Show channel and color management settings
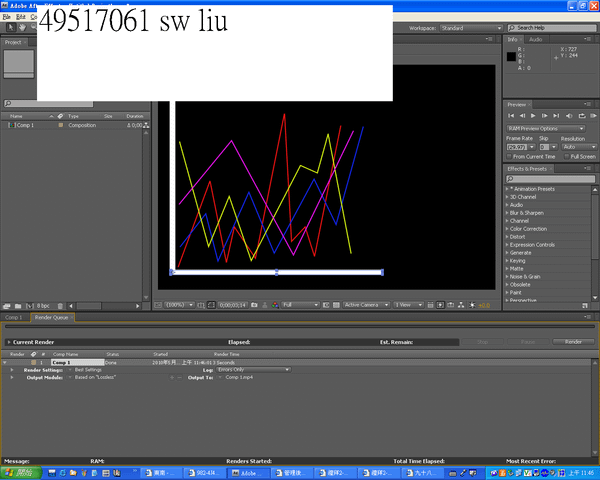 [275, 305]
